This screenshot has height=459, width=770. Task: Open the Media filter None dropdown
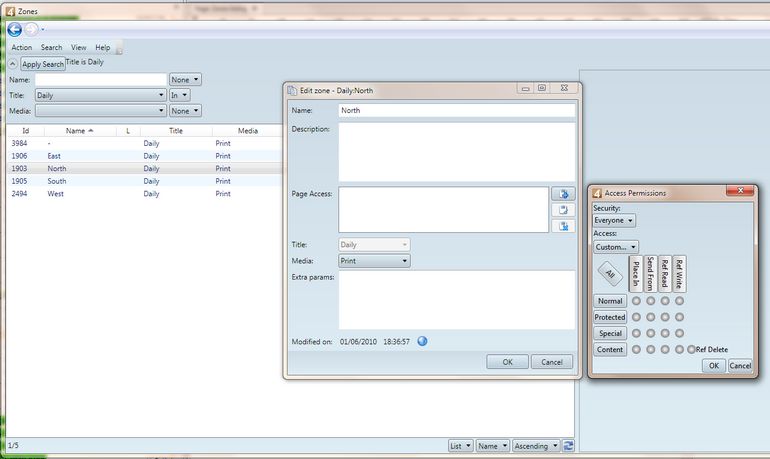click(185, 111)
